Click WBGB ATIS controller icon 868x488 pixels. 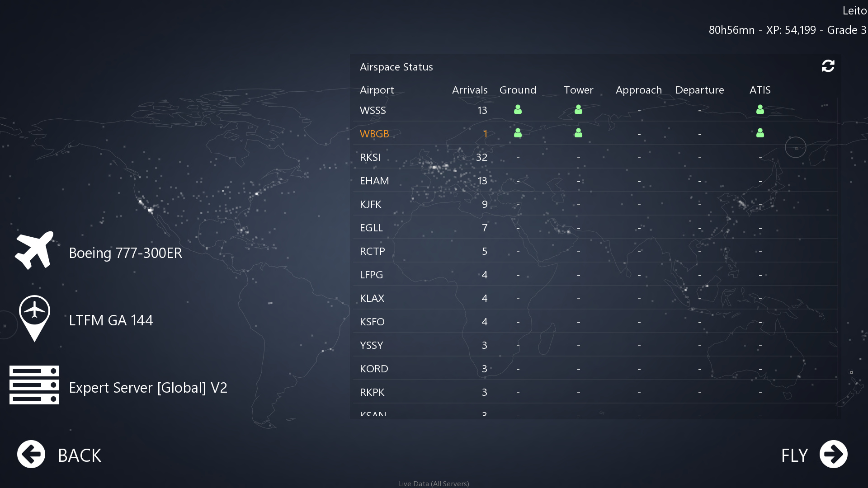760,133
